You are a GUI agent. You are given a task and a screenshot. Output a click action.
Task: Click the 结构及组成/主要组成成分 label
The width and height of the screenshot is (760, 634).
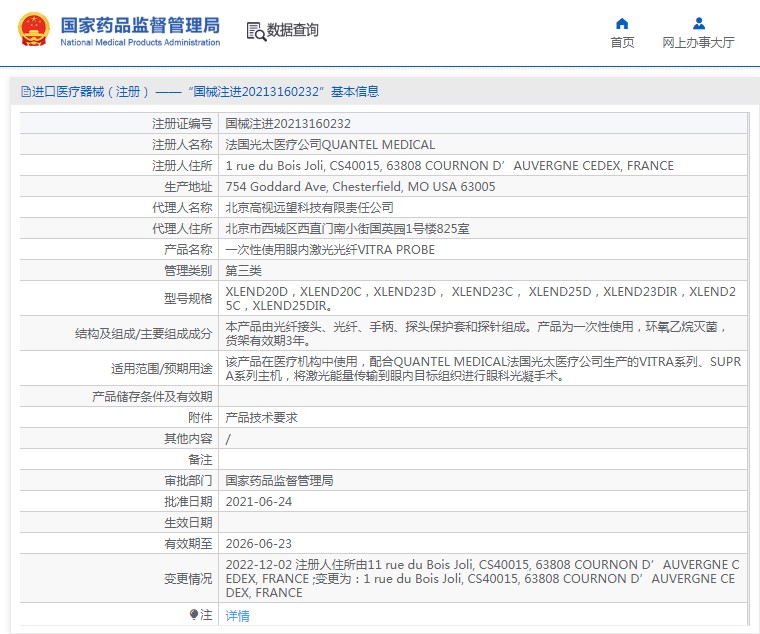(x=143, y=333)
